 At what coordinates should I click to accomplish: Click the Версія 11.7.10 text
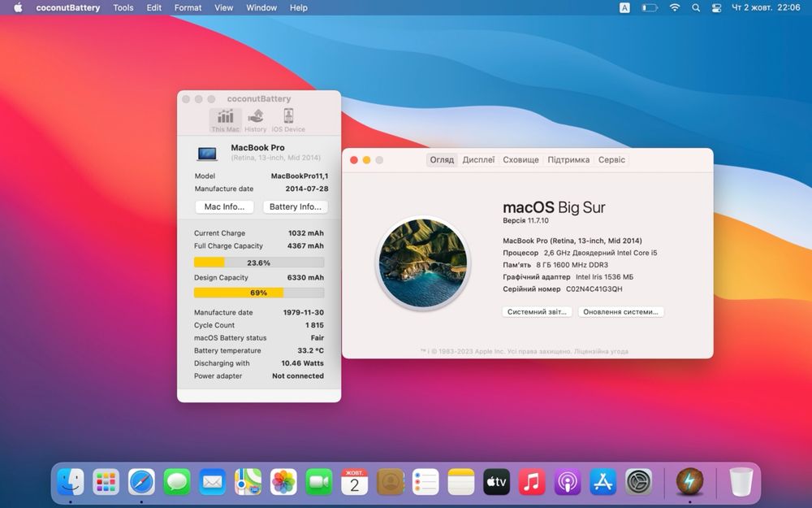click(525, 220)
